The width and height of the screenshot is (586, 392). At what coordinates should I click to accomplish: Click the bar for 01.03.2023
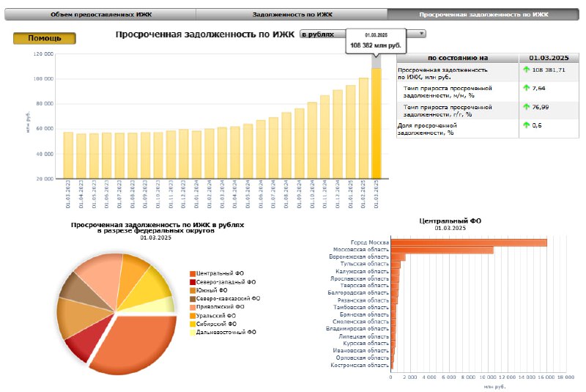(68, 155)
